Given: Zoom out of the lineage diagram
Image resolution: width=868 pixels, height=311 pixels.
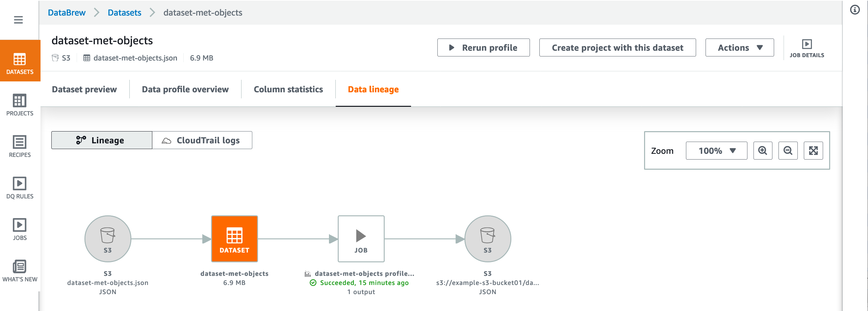Looking at the screenshot, I should [788, 150].
